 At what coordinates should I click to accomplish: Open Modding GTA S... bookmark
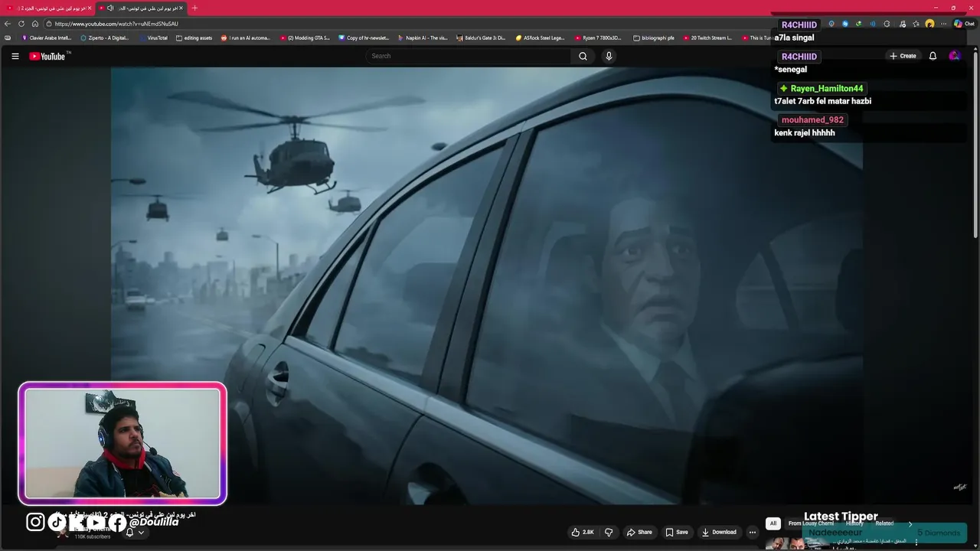tap(305, 37)
